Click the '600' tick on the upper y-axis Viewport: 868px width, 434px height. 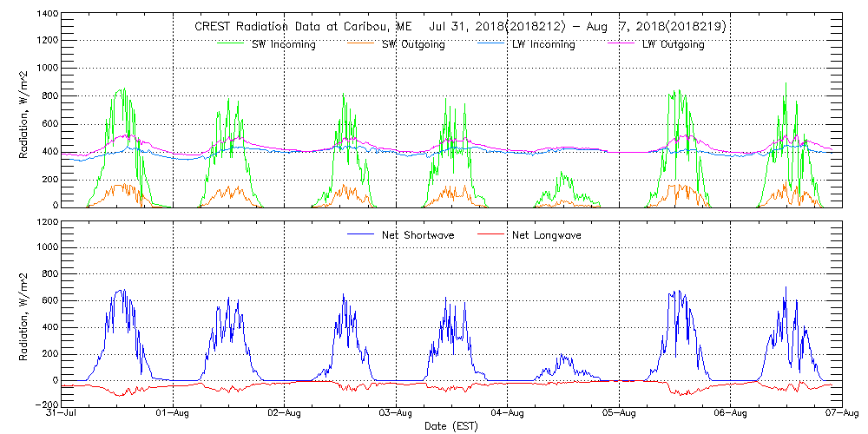point(49,124)
